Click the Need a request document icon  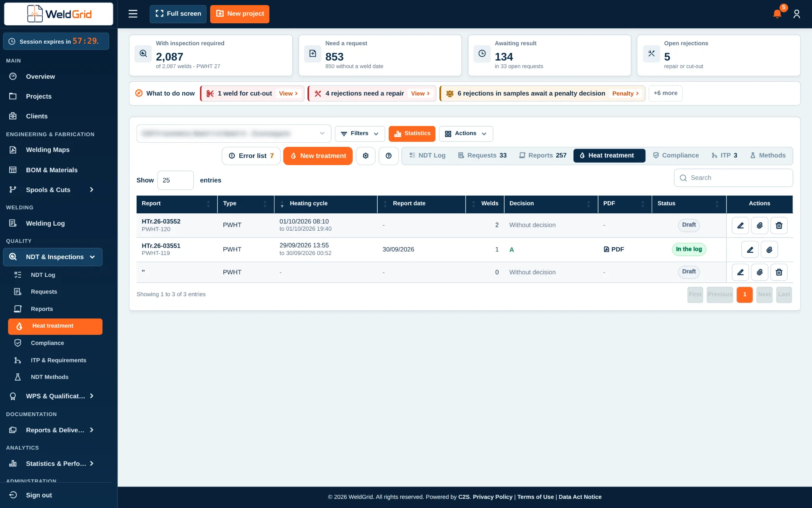tap(313, 54)
